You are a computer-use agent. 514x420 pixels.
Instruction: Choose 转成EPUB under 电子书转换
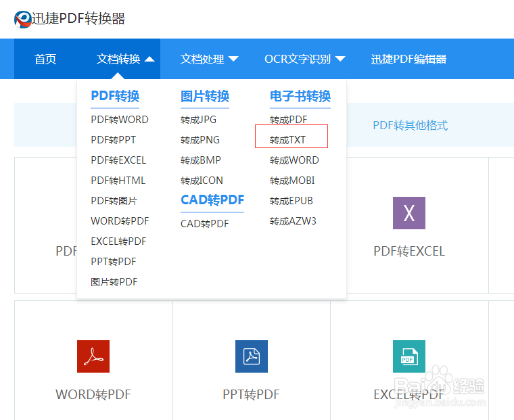[x=291, y=201]
